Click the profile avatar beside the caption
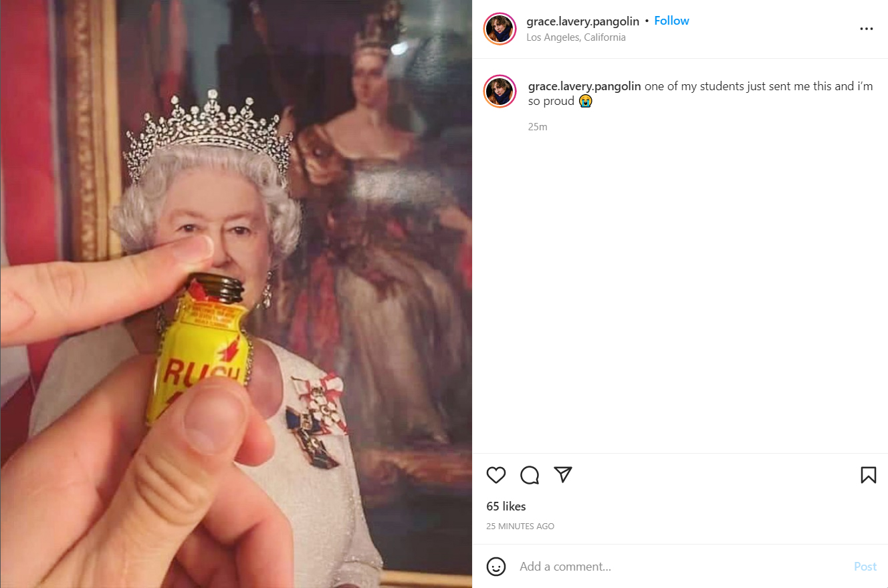Image resolution: width=888 pixels, height=588 pixels. [499, 92]
